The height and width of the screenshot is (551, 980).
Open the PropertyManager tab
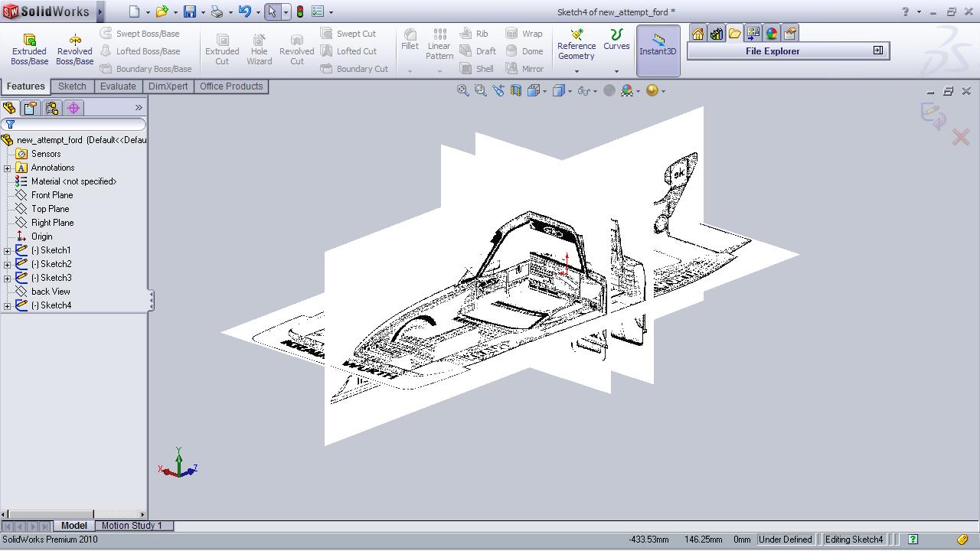point(31,108)
